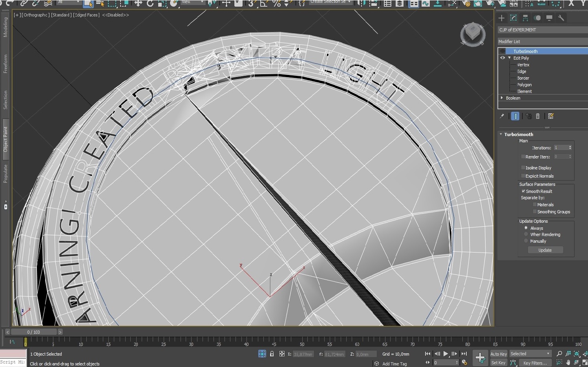Viewport: 588px width, 367px height.
Task: Remove modifier with trash icon
Action: click(x=538, y=116)
